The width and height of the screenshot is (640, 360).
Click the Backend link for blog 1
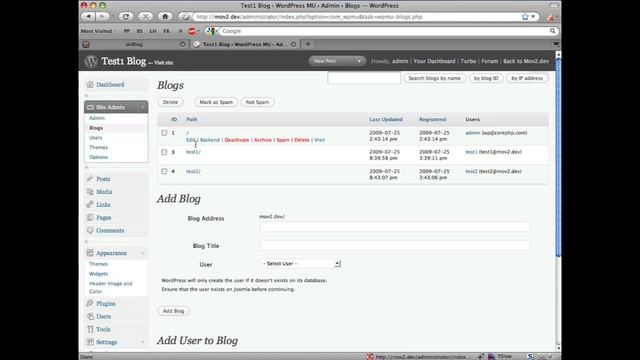tap(210, 140)
